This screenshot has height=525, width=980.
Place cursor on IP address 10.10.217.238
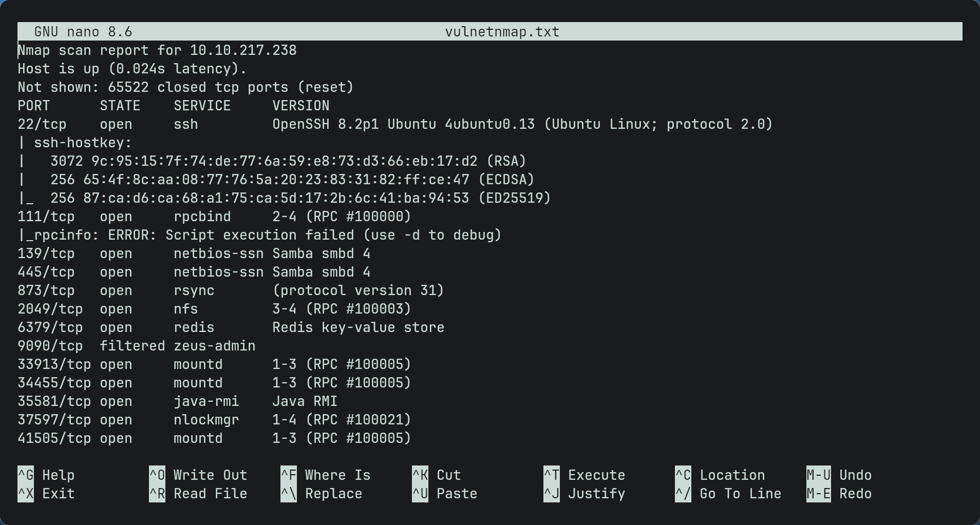[x=243, y=50]
